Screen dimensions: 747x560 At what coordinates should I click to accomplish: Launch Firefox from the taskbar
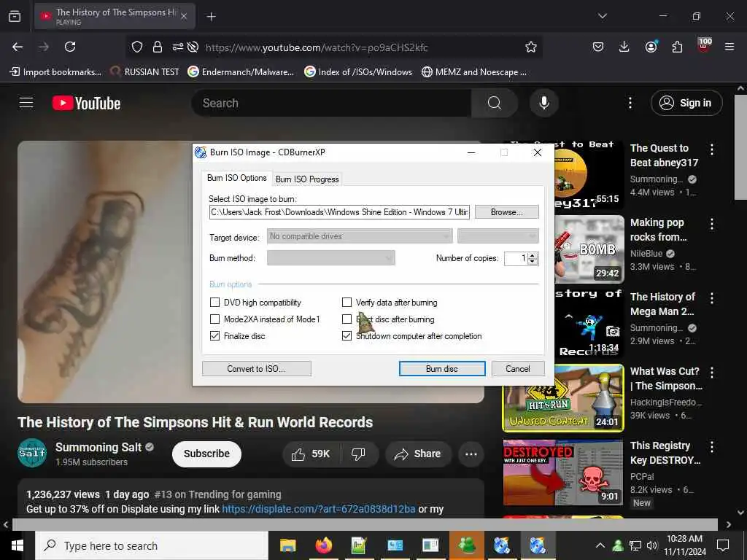pyautogui.click(x=323, y=545)
